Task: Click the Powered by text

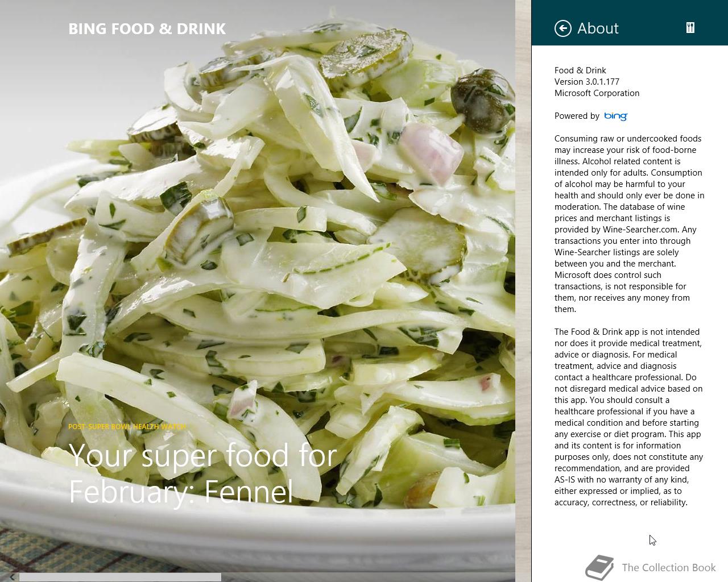Action: [577, 116]
